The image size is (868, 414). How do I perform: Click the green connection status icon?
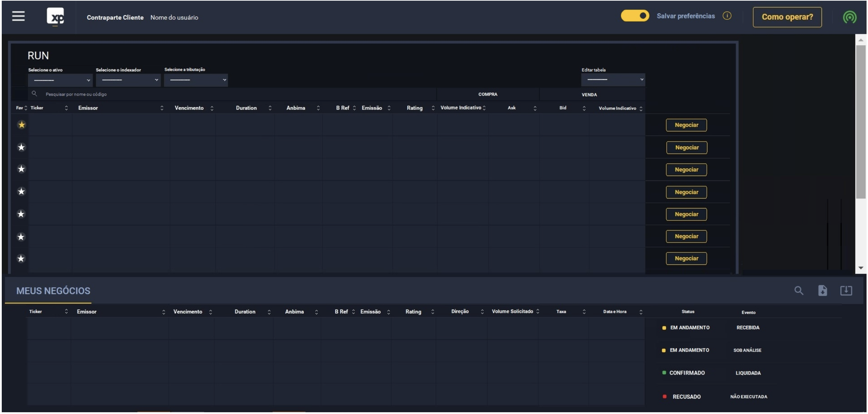click(849, 17)
